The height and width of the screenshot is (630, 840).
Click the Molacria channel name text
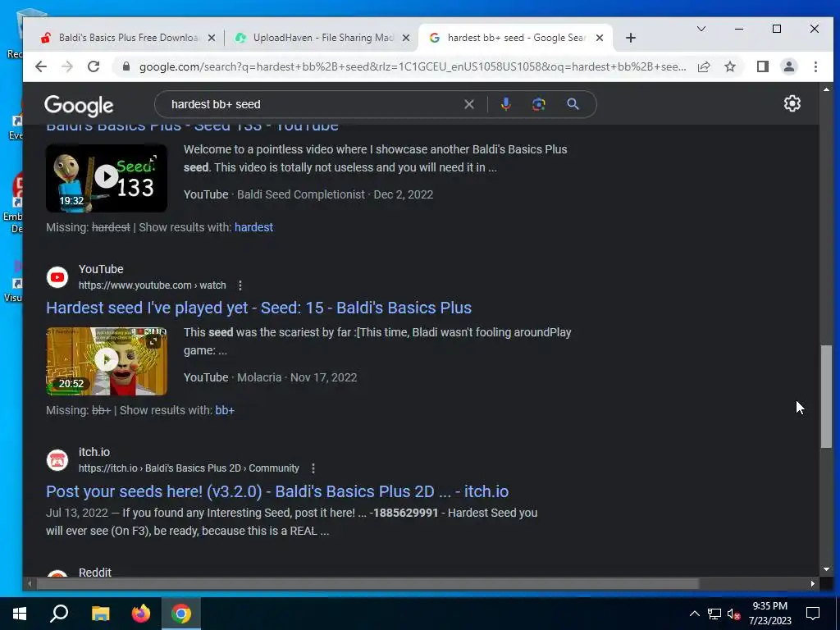(259, 377)
